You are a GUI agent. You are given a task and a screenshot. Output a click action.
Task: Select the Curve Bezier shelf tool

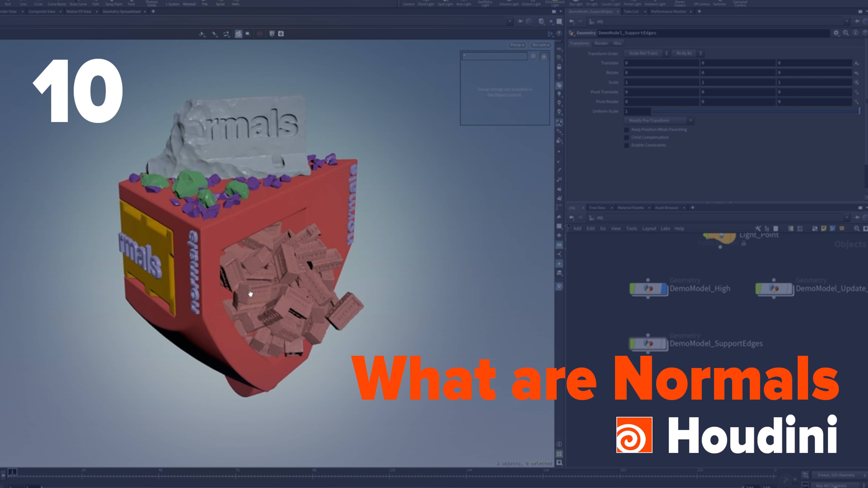coord(57,3)
